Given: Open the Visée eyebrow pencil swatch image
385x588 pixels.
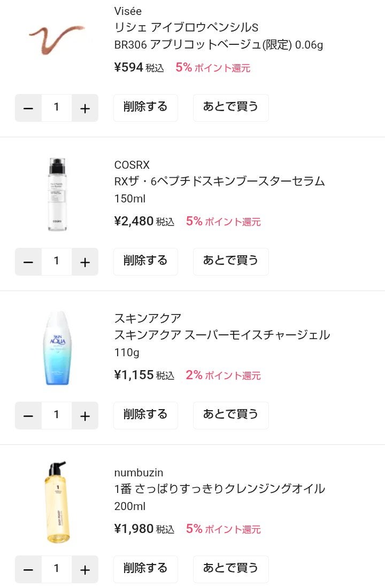Looking at the screenshot, I should [57, 38].
